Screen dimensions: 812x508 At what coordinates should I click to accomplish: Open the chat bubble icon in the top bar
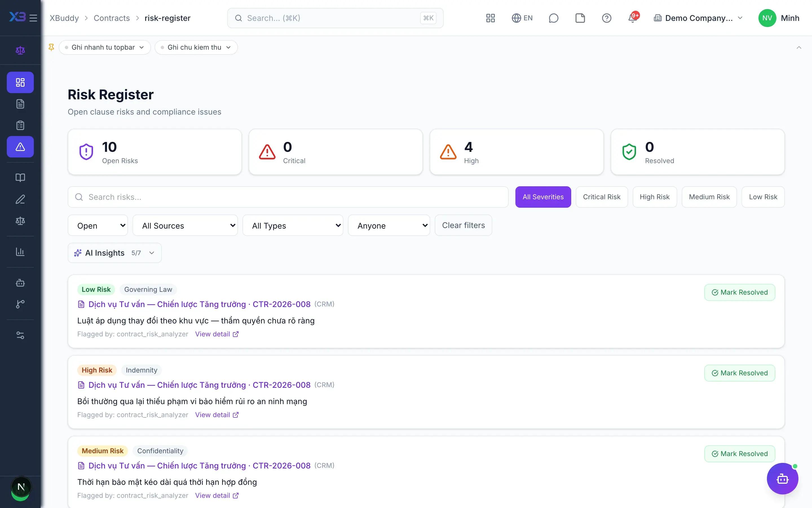(x=553, y=18)
